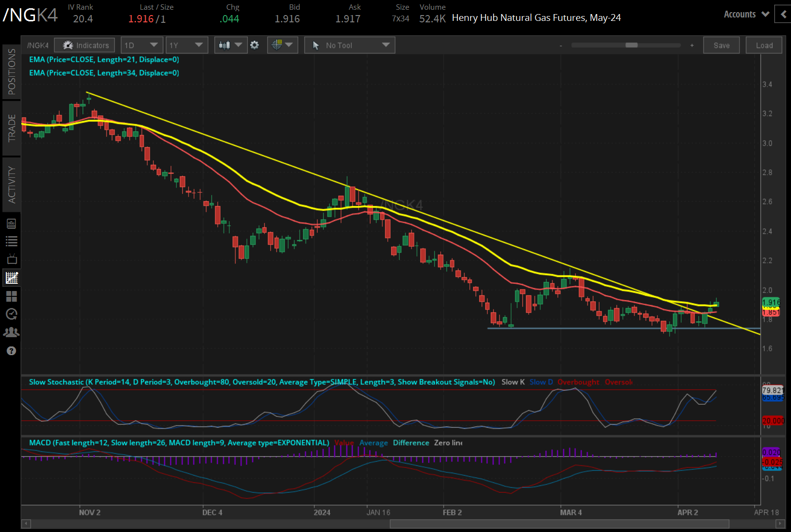Click the bottom horizontal chart scrollbar
The height and width of the screenshot is (532, 791).
tap(559, 524)
